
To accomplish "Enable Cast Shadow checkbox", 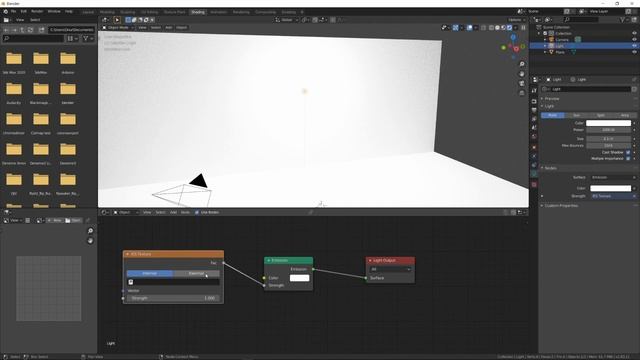I will point(628,152).
